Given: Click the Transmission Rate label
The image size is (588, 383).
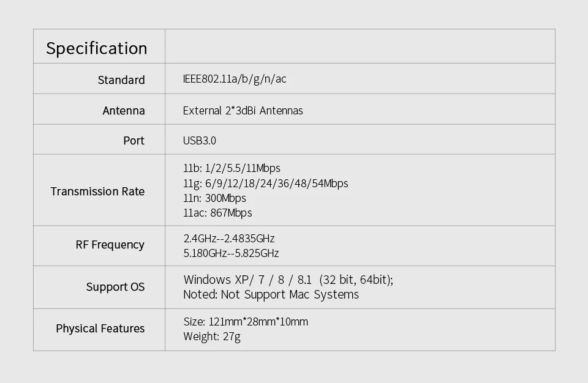Looking at the screenshot, I should pos(97,191).
